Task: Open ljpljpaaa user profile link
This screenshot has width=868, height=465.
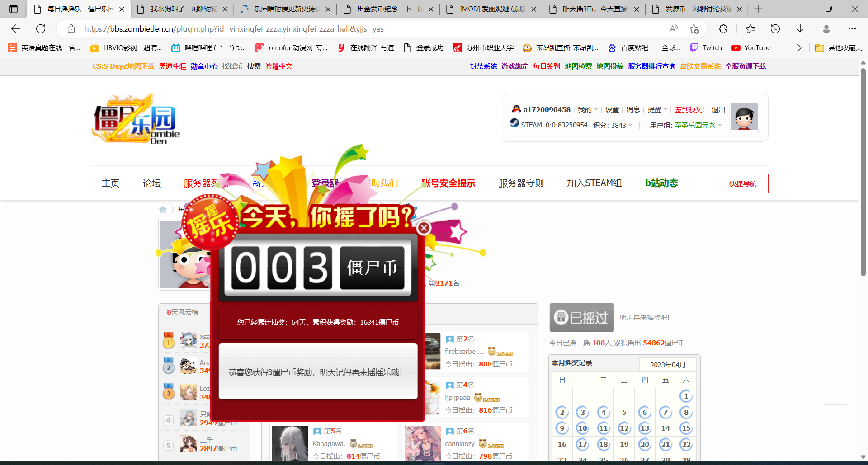Action: point(458,397)
